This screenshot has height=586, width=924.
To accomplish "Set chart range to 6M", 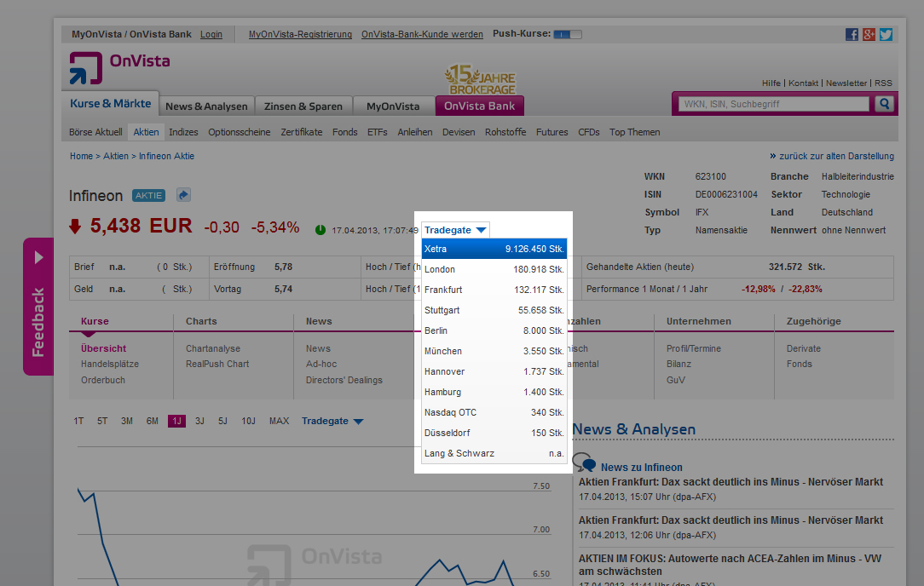I will [152, 421].
